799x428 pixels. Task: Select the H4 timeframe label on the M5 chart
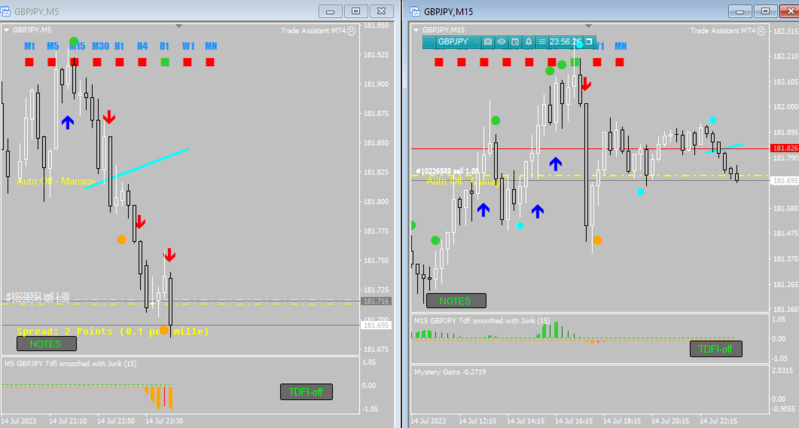(x=142, y=46)
